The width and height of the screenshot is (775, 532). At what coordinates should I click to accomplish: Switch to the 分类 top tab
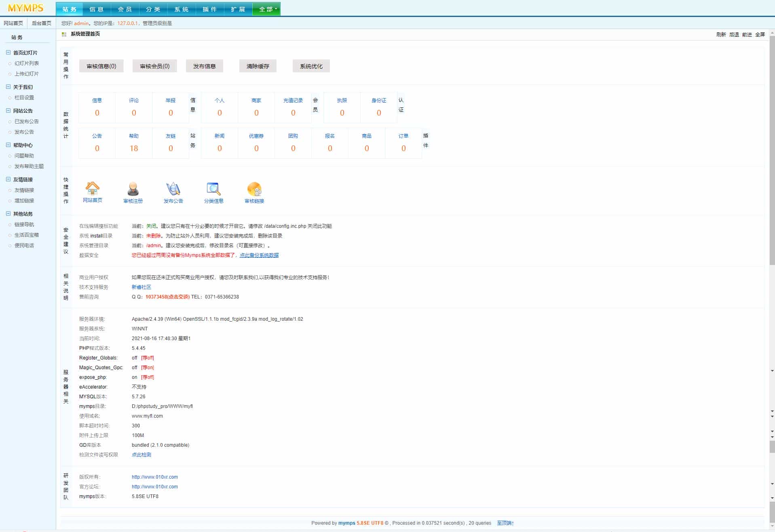click(x=153, y=9)
